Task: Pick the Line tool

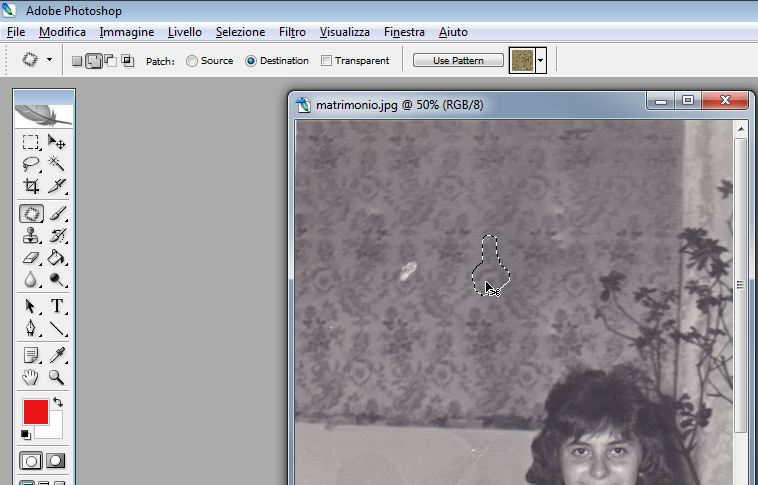Action: pos(57,328)
